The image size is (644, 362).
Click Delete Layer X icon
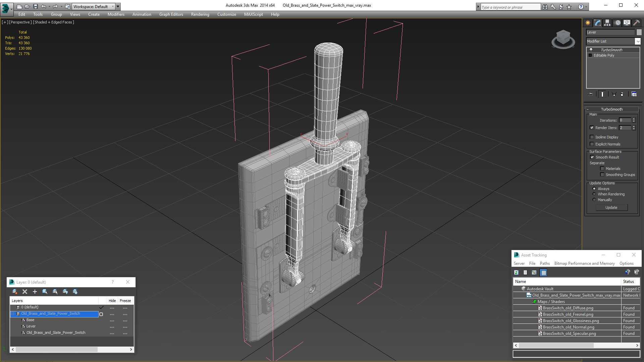[x=25, y=292]
